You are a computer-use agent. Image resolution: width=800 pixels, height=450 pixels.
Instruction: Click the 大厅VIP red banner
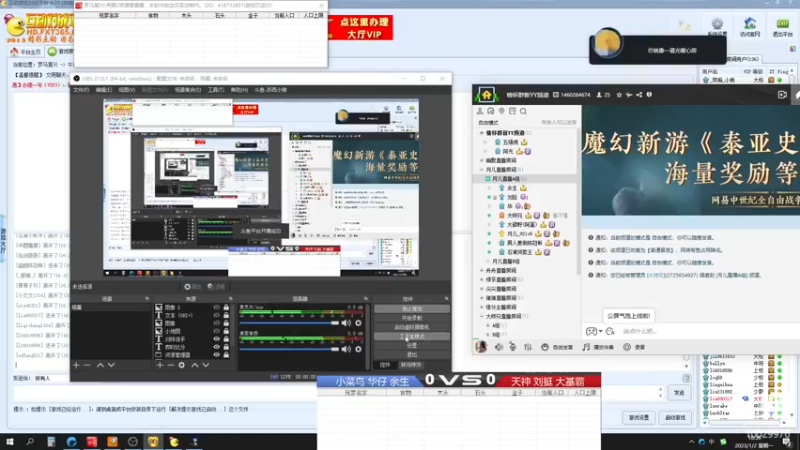pos(361,28)
